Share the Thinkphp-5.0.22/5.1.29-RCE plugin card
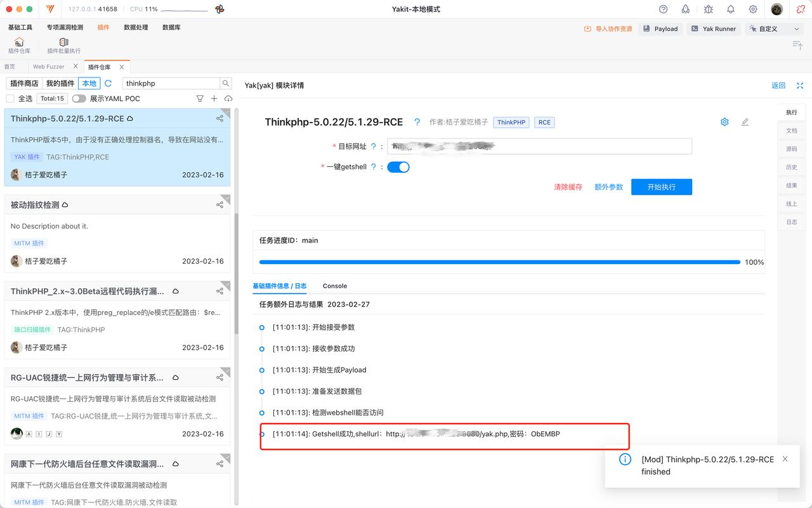The height and width of the screenshot is (508, 812). click(219, 118)
